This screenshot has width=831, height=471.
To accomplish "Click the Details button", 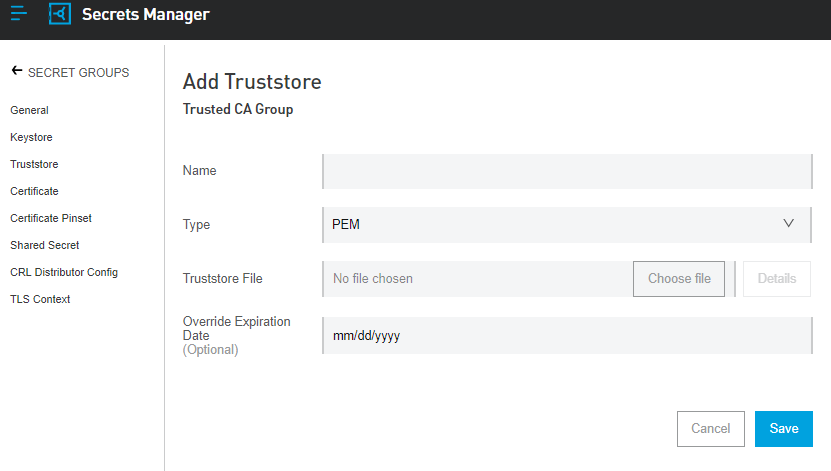I will coord(776,279).
